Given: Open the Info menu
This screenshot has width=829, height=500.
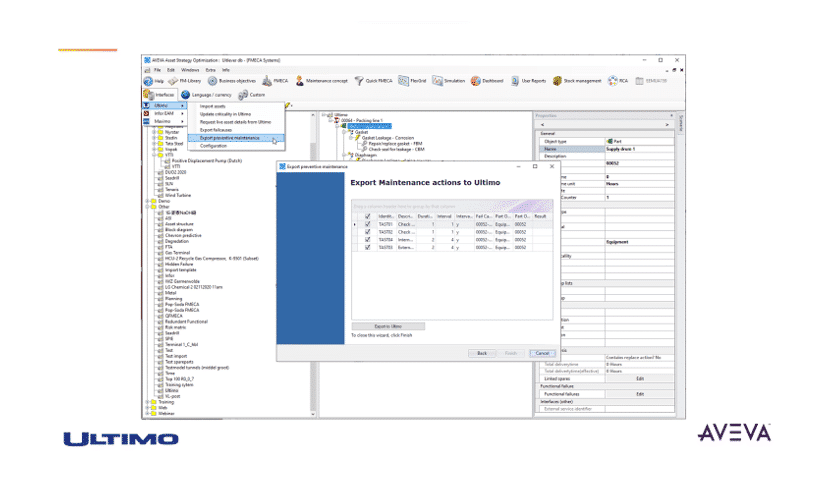Looking at the screenshot, I should click(x=226, y=70).
